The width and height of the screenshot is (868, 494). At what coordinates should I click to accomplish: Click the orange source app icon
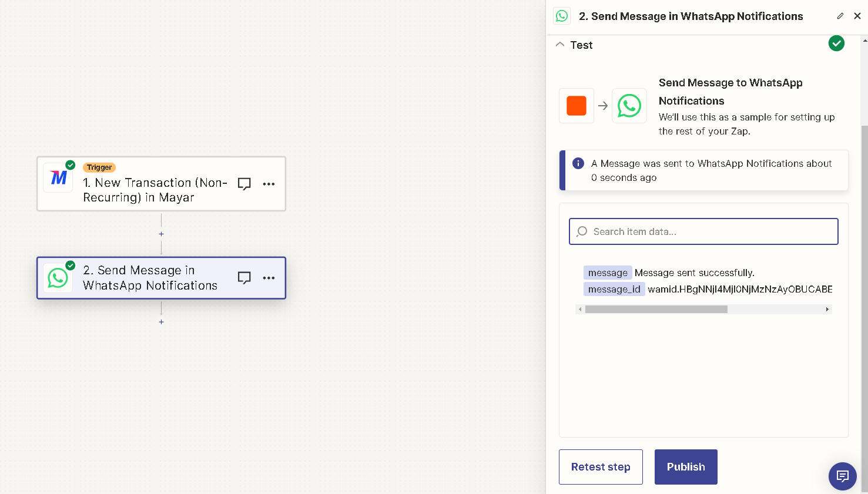coord(577,106)
